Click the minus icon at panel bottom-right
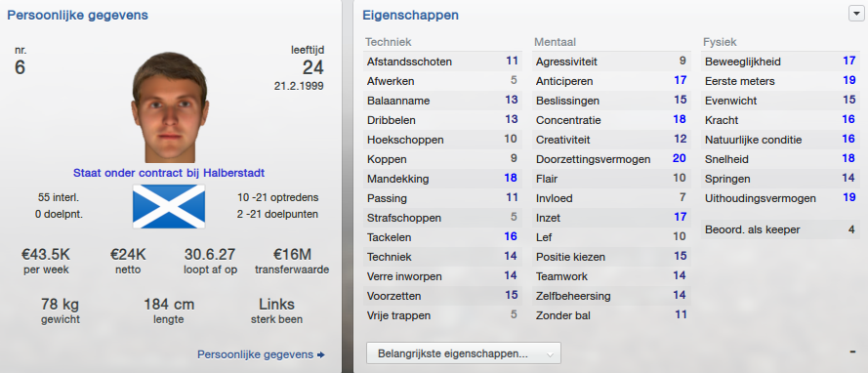Viewport: 868px width, 373px height. (852, 352)
